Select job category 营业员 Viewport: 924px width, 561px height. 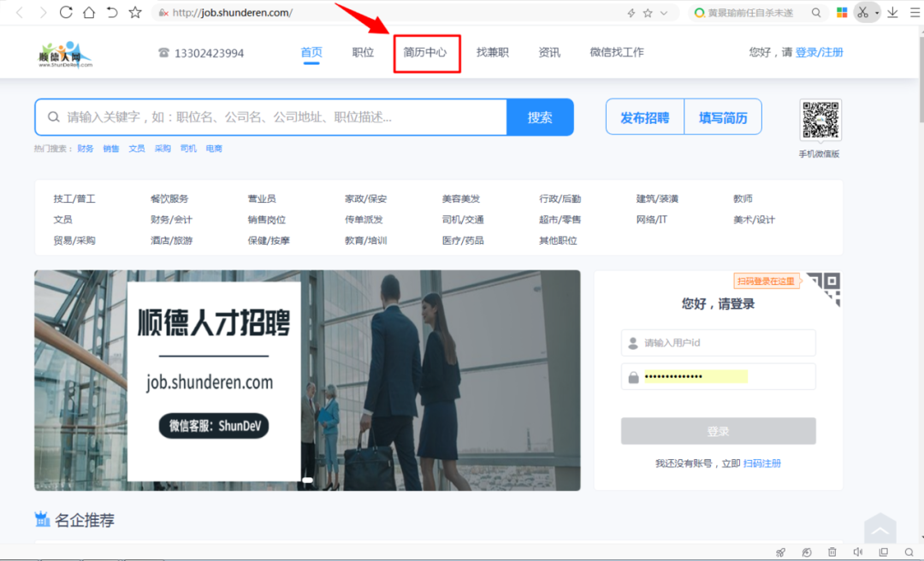262,198
